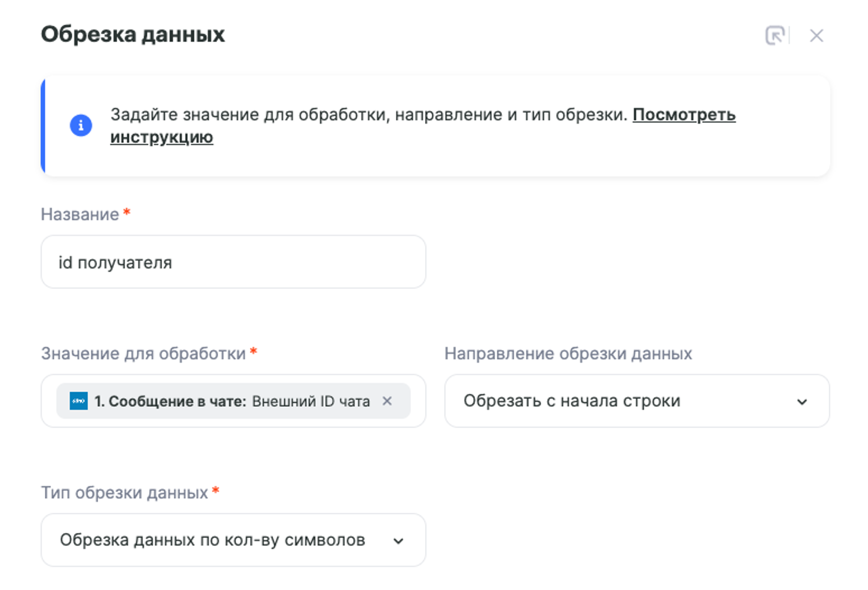Click the Внешний ID чата text in chip

311,401
